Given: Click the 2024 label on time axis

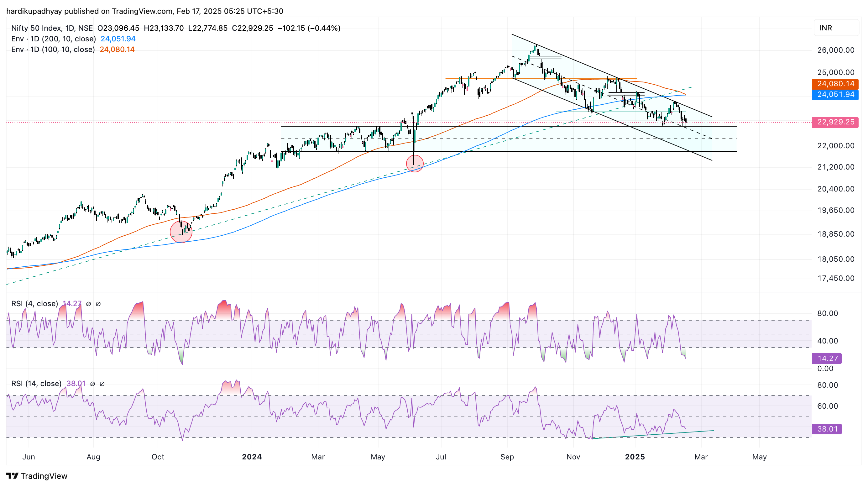Looking at the screenshot, I should tap(252, 457).
